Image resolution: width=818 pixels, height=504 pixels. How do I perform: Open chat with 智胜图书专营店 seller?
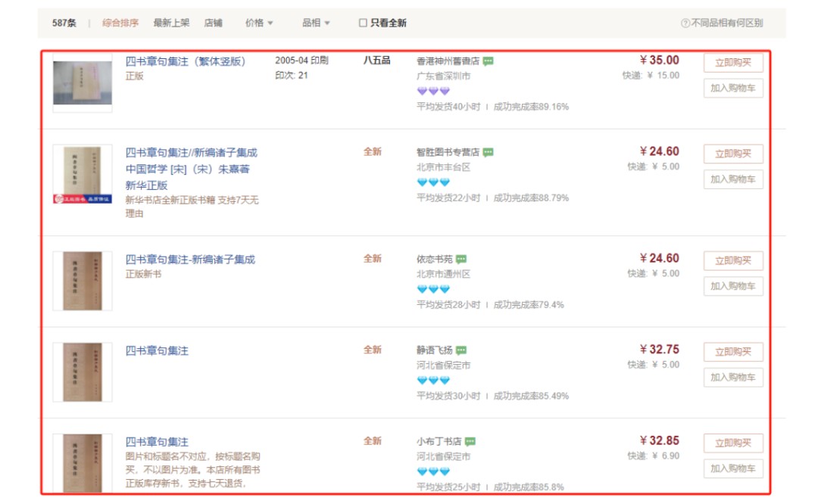pos(488,153)
